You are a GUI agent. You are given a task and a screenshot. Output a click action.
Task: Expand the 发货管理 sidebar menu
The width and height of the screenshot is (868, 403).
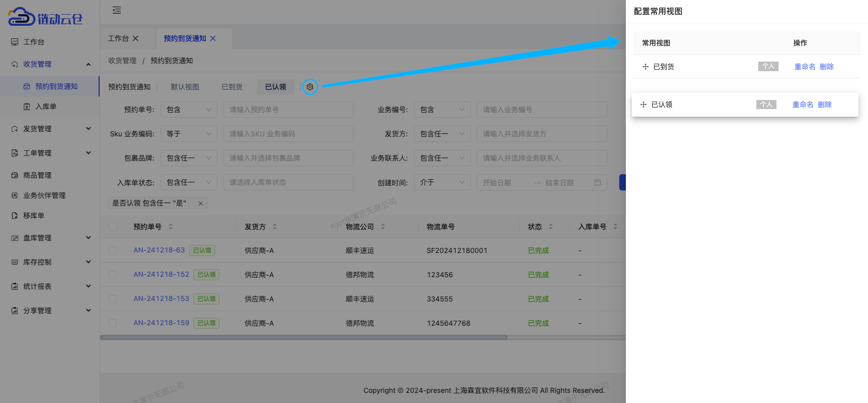tap(50, 129)
